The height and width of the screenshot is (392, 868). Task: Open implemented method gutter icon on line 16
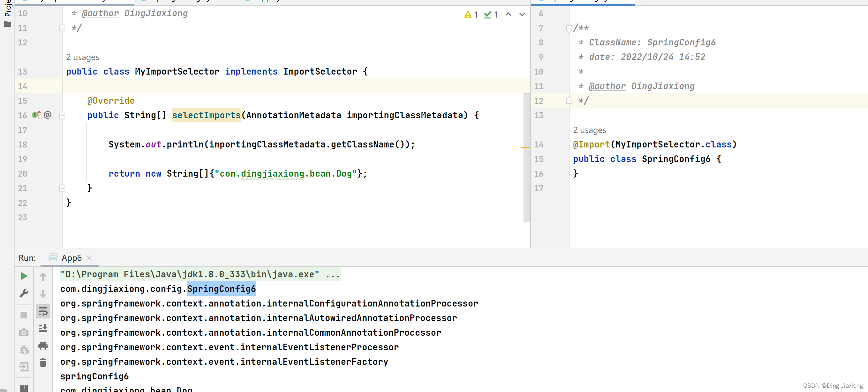tap(36, 115)
